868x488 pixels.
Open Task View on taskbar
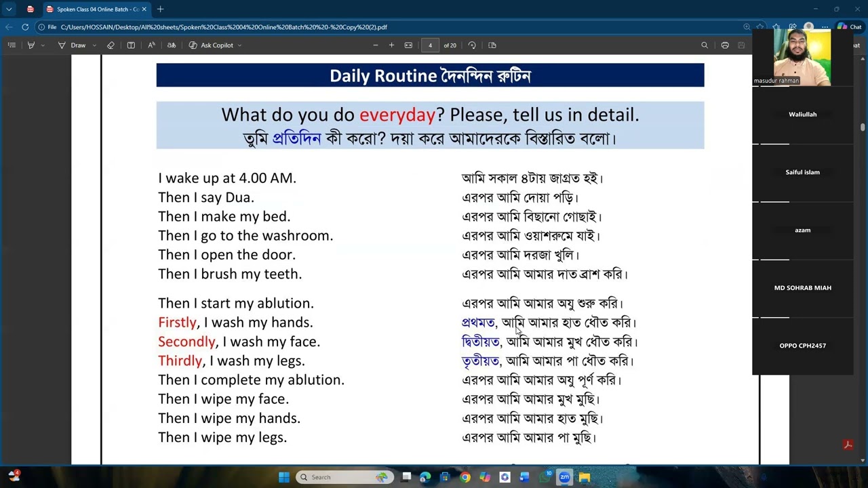pos(406,477)
